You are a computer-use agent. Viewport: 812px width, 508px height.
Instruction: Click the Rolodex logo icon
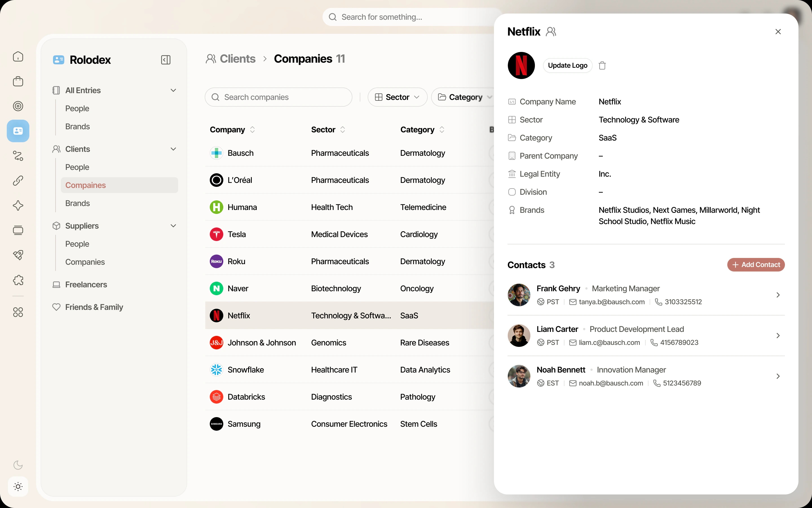click(x=59, y=60)
